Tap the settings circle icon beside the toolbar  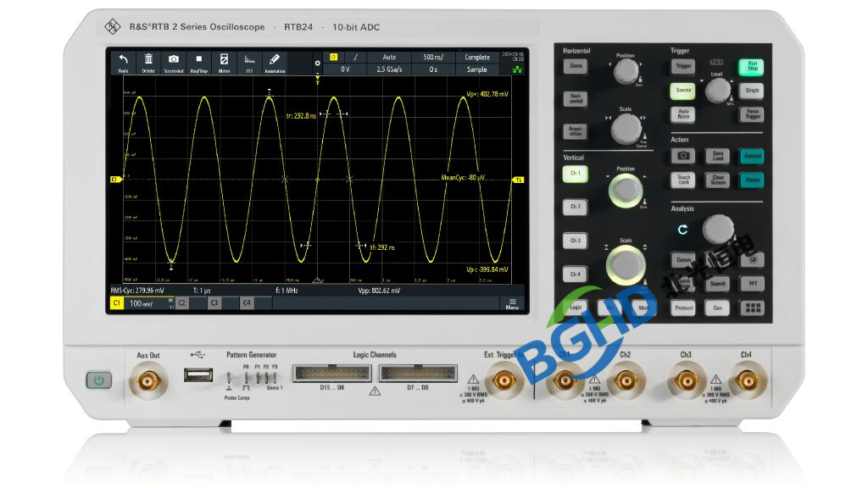pyautogui.click(x=317, y=63)
